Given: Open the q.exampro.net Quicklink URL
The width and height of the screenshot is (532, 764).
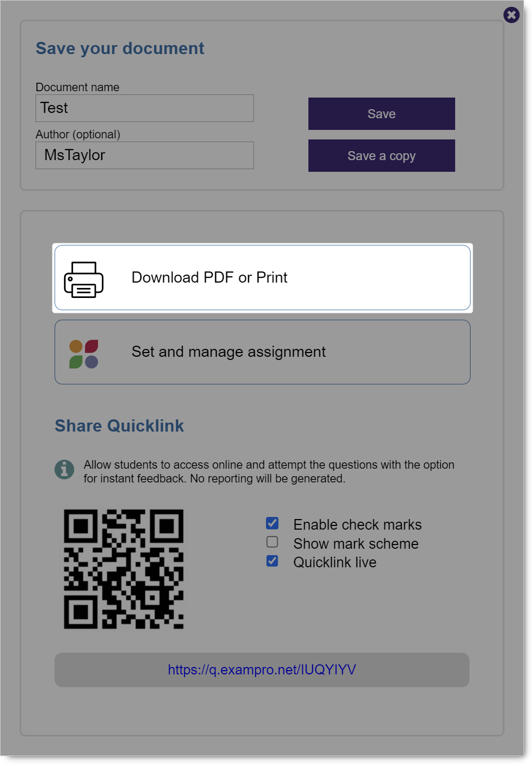Looking at the screenshot, I should (262, 670).
